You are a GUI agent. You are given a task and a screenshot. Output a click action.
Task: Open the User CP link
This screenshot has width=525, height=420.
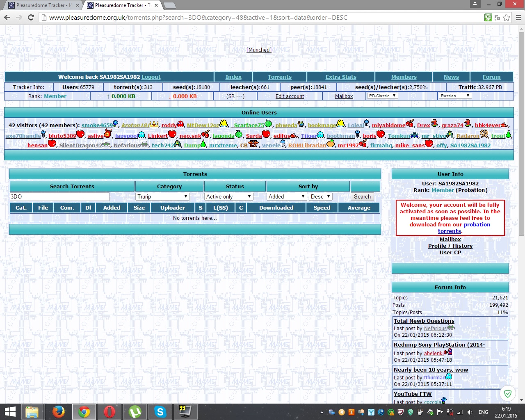tap(450, 252)
